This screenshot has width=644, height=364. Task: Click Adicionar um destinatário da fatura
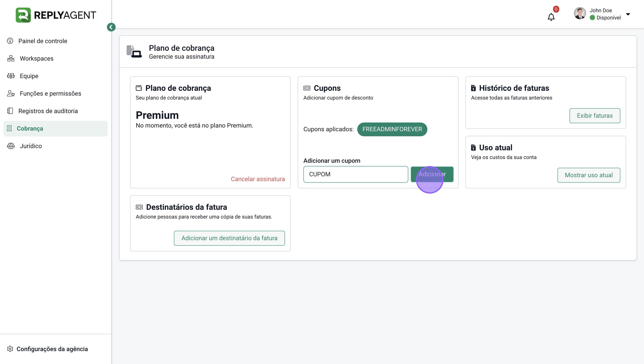[x=229, y=238]
